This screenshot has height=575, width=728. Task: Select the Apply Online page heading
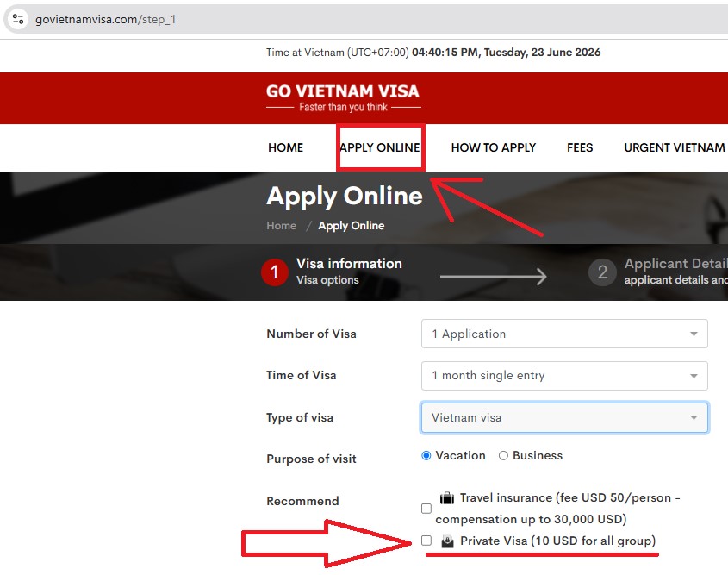[345, 196]
